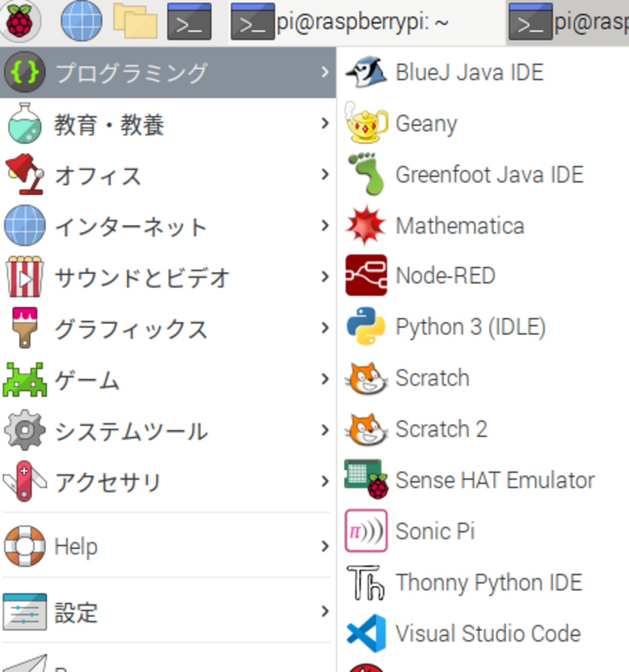Open the プログラミング menu category
The image size is (629, 672).
167,73
